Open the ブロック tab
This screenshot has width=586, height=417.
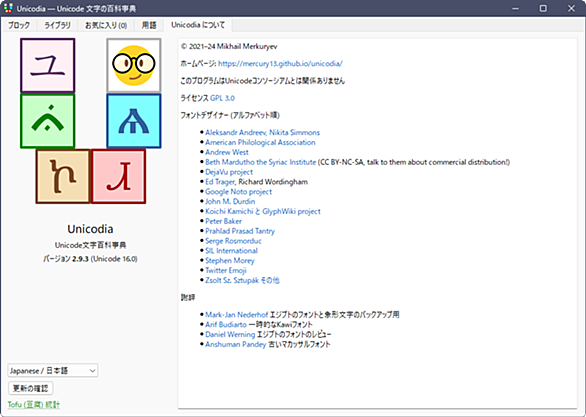pyautogui.click(x=19, y=25)
